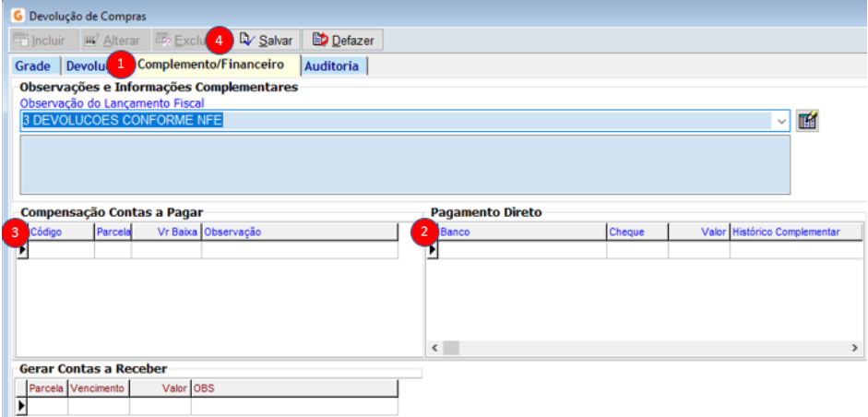
Task: Select Parcela header in Gerar Contas a Receber
Action: (x=47, y=388)
